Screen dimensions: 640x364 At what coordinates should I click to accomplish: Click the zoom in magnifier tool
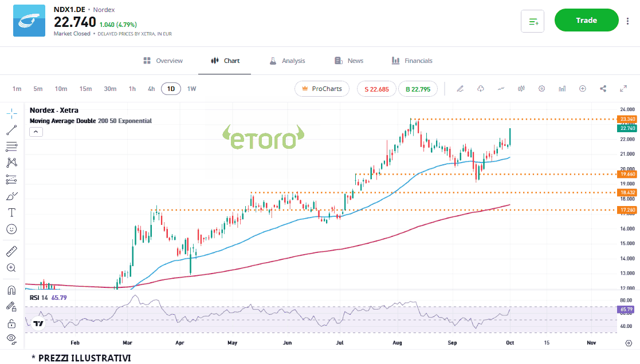coord(11,267)
